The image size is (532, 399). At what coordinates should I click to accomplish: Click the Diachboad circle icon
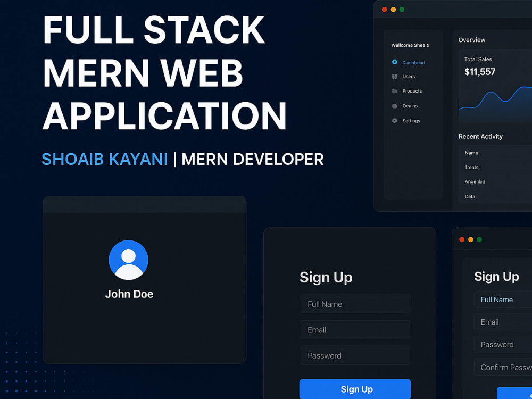[x=394, y=62]
